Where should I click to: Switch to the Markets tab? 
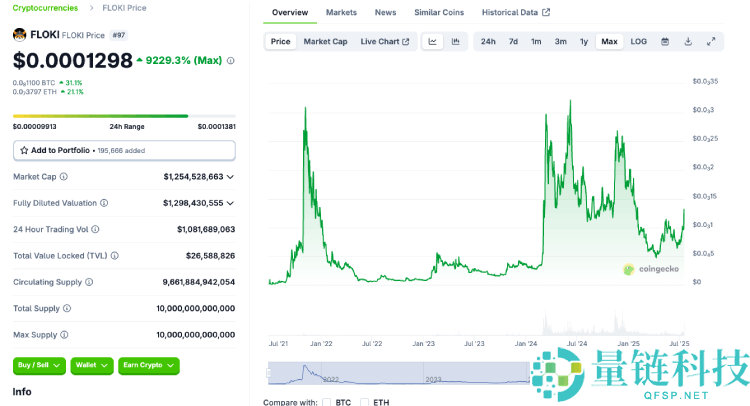(341, 12)
